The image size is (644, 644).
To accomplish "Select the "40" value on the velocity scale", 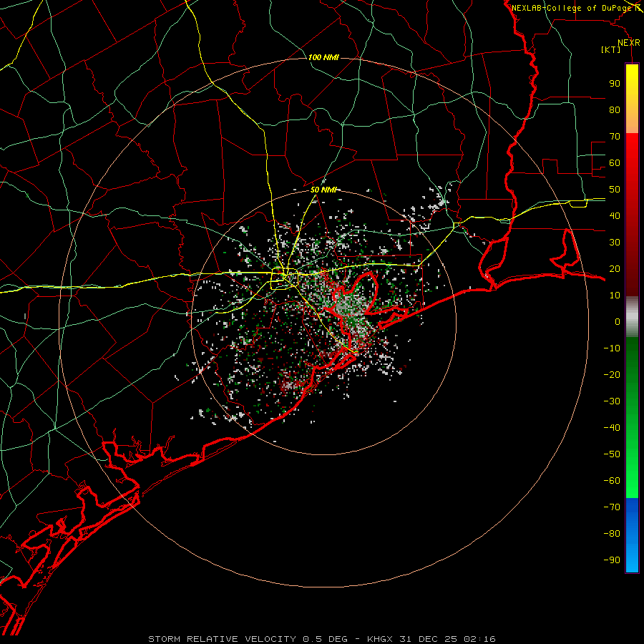I will 615,215.
